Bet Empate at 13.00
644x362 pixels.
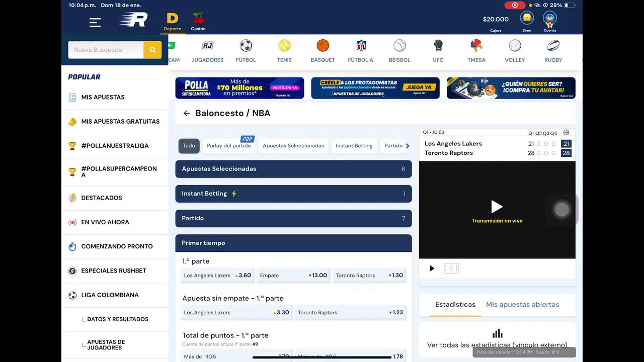coord(293,276)
